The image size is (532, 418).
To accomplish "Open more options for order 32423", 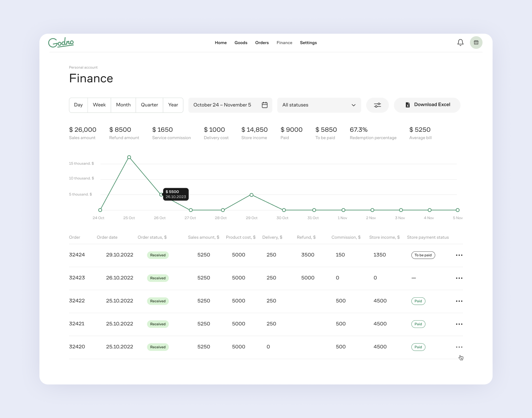I will coord(459,278).
